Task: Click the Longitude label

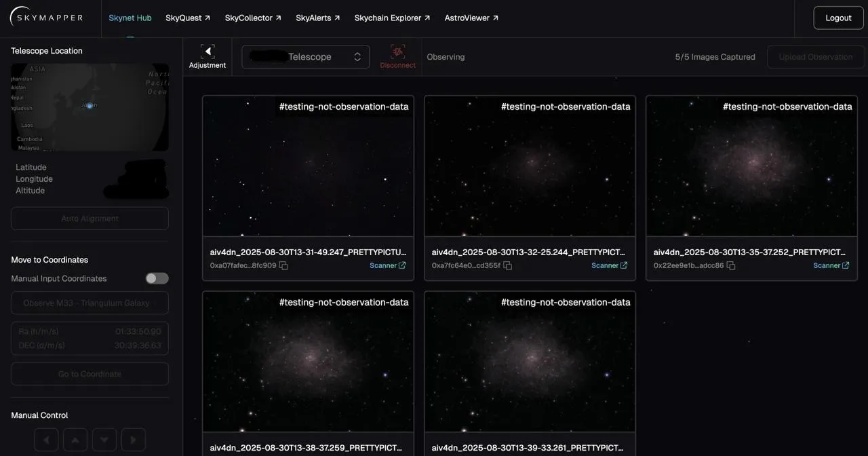Action: point(34,179)
